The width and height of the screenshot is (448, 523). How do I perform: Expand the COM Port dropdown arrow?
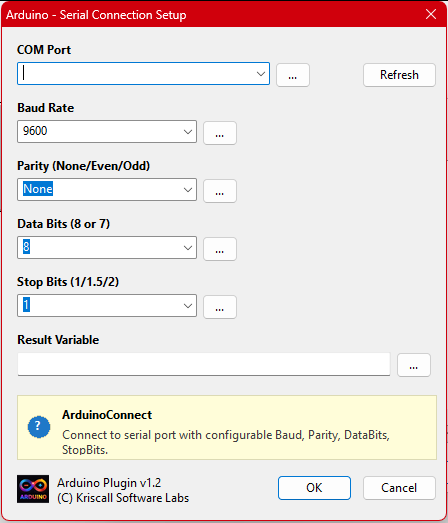pyautogui.click(x=261, y=74)
